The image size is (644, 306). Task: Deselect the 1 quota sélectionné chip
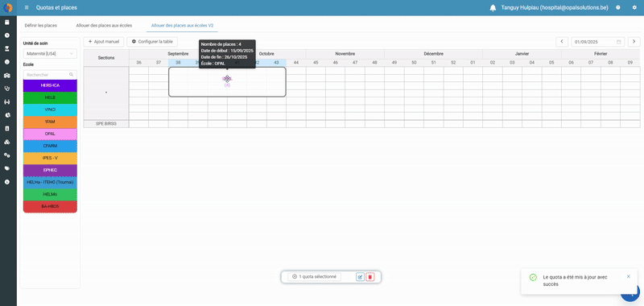(x=315, y=277)
